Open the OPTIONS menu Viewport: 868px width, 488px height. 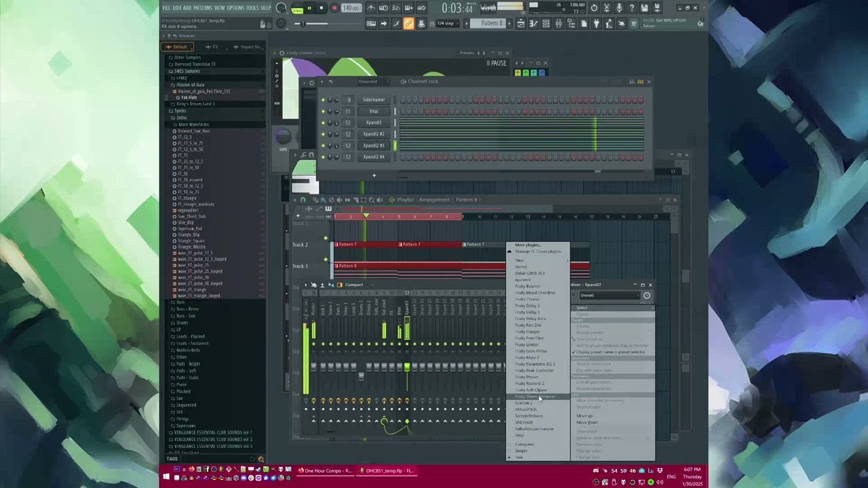(x=235, y=8)
